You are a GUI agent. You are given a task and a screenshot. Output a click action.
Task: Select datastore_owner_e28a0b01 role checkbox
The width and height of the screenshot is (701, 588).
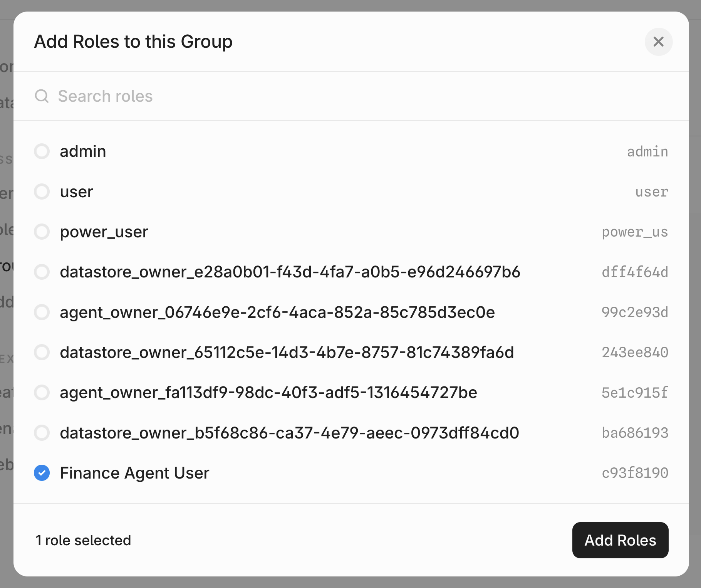[42, 272]
